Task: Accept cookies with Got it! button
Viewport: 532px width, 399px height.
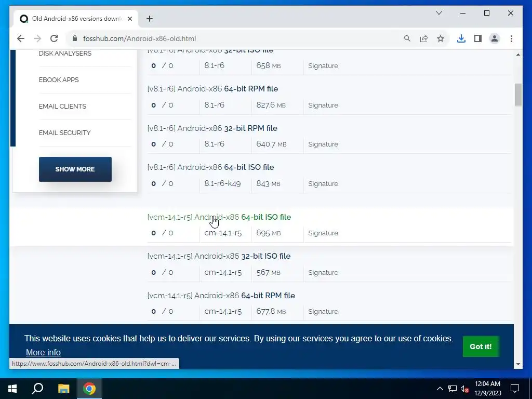Action: click(481, 347)
